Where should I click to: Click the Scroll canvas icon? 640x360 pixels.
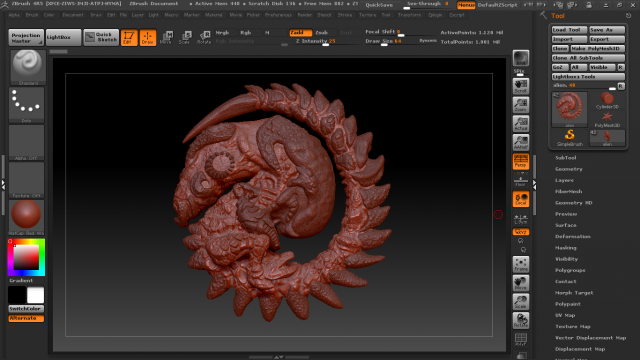[x=521, y=86]
